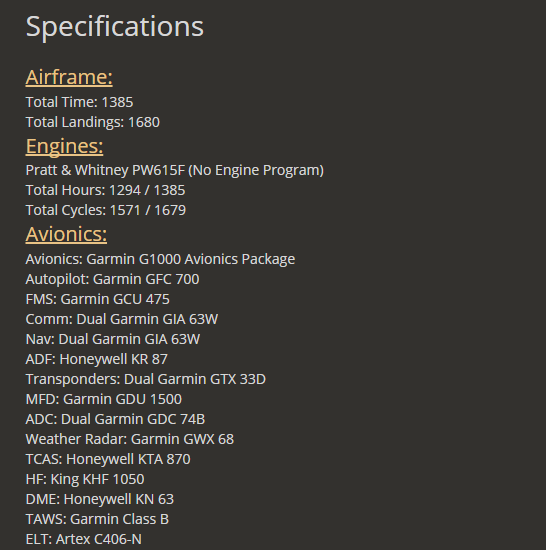Click the Total Time 1385 line
Viewport: 546px width, 550px height.
click(x=80, y=102)
